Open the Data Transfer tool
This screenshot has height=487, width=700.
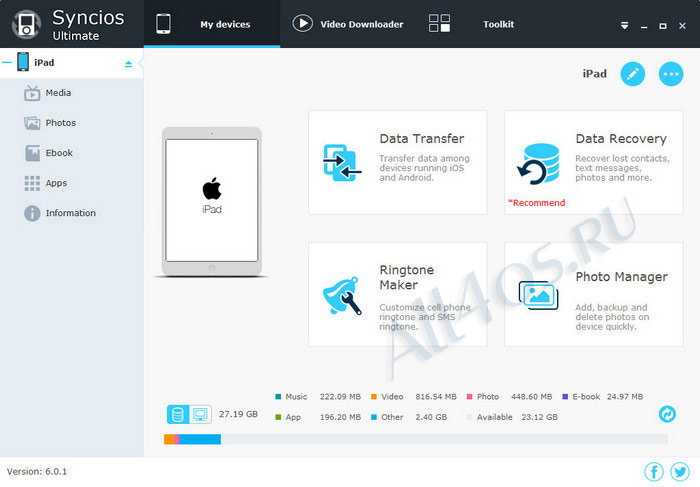397,162
